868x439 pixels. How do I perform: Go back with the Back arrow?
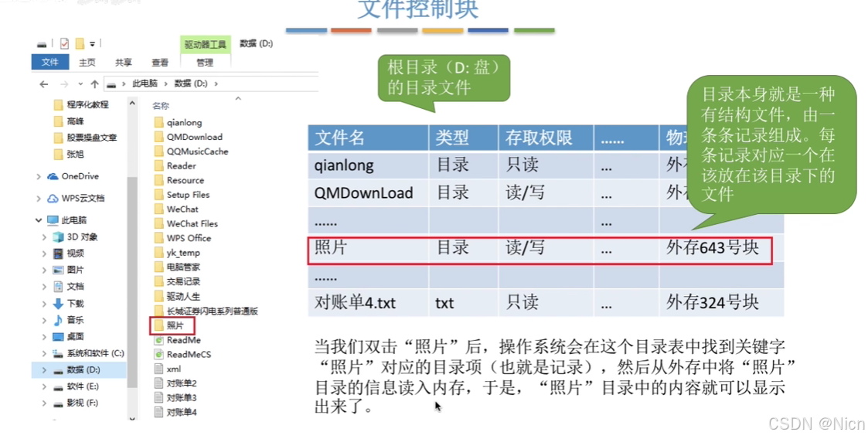tap(44, 84)
